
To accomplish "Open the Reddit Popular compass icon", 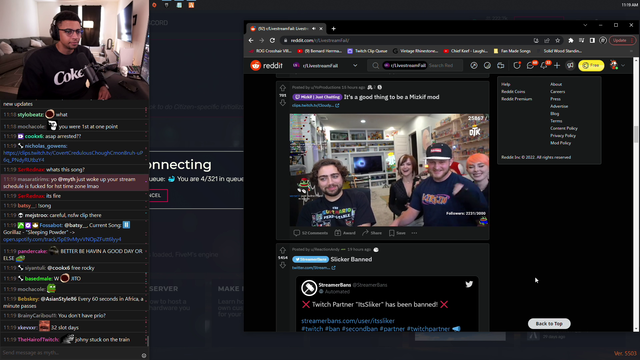I will click(x=473, y=65).
